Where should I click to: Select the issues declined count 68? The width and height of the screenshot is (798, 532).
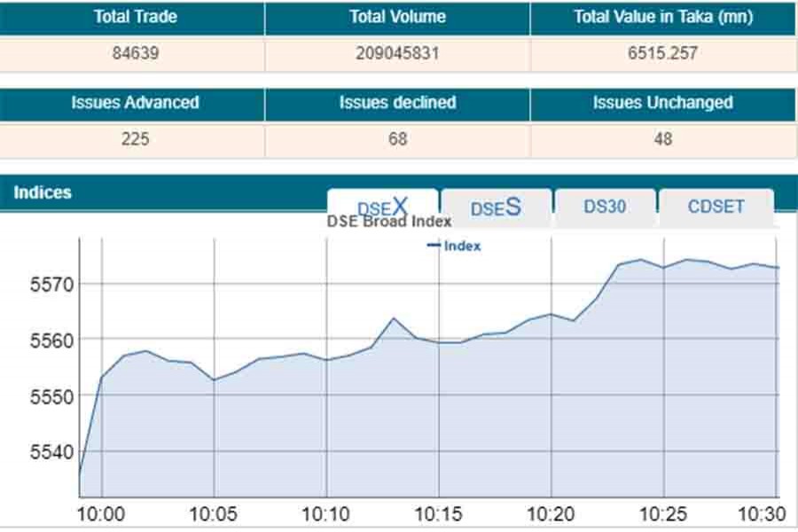[x=397, y=139]
